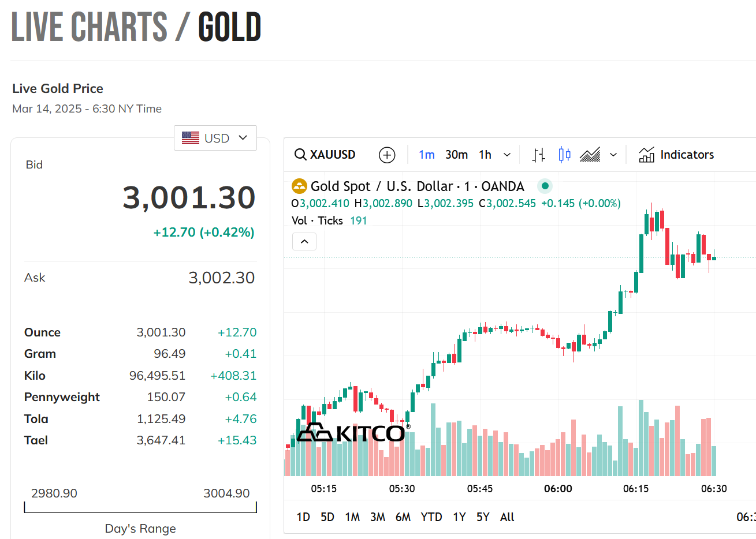Viewport: 756px width, 539px height.
Task: Click the 5Y range button
Action: click(483, 517)
